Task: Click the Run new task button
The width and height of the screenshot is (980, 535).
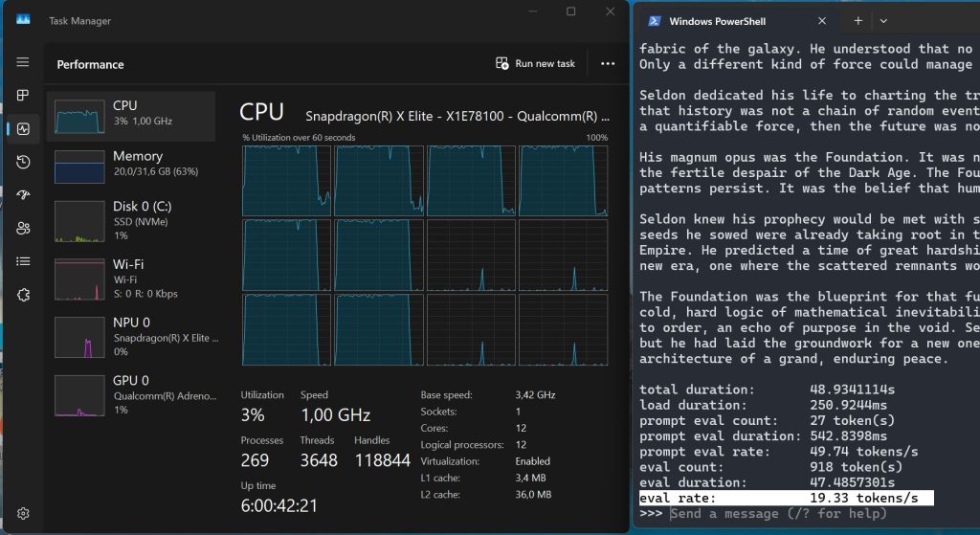Action: click(536, 64)
